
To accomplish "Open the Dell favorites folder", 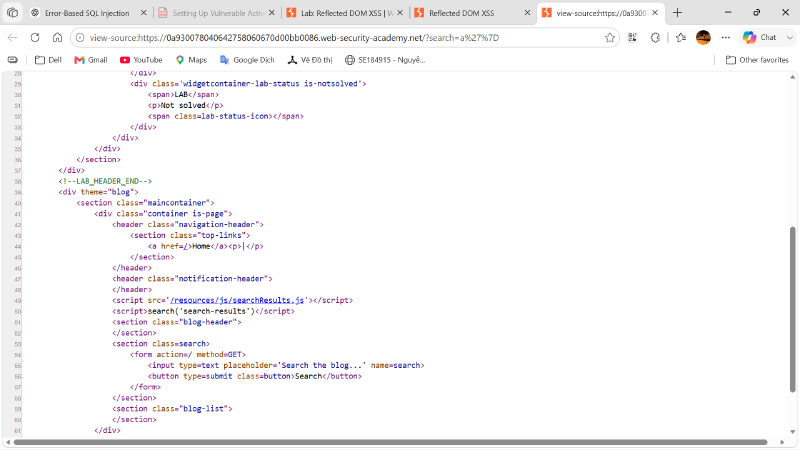I will tap(48, 60).
